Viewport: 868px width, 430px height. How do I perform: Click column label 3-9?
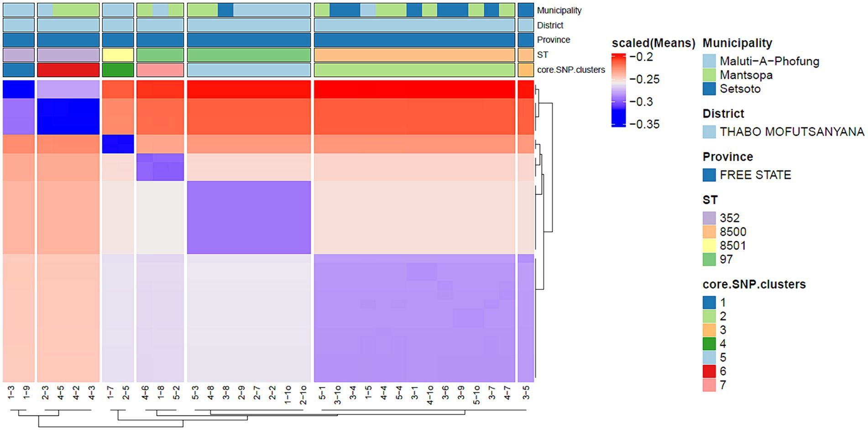[461, 392]
